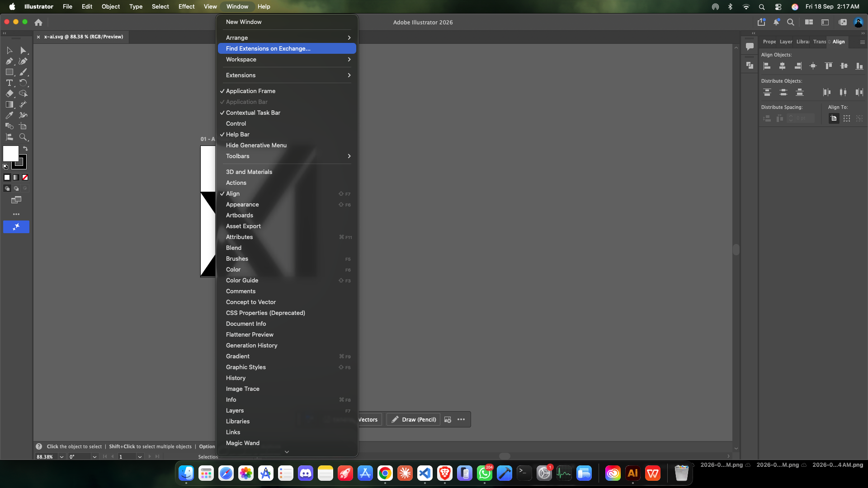Click Horizontal Distribute Left icon
Image resolution: width=868 pixels, height=488 pixels.
(827, 92)
